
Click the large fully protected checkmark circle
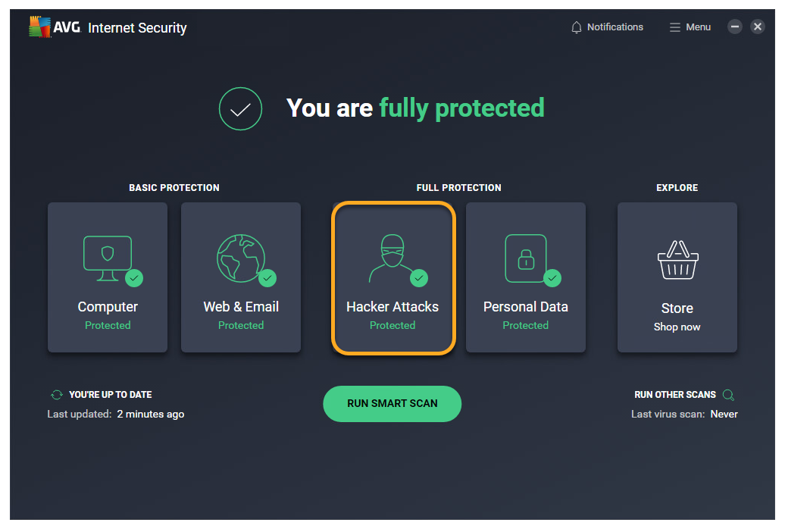tap(240, 109)
